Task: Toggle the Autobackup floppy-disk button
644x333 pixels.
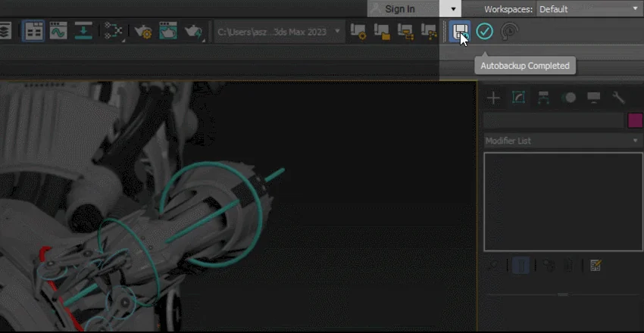Action: pos(460,31)
